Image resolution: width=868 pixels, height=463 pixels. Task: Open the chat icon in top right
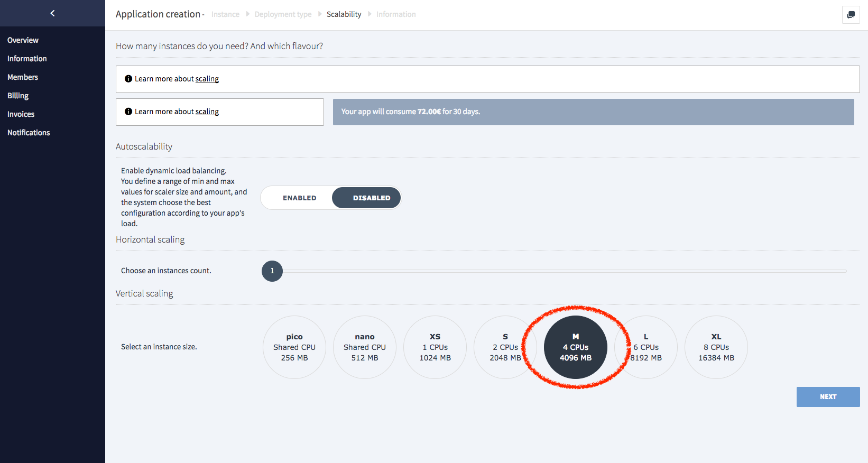click(x=851, y=15)
